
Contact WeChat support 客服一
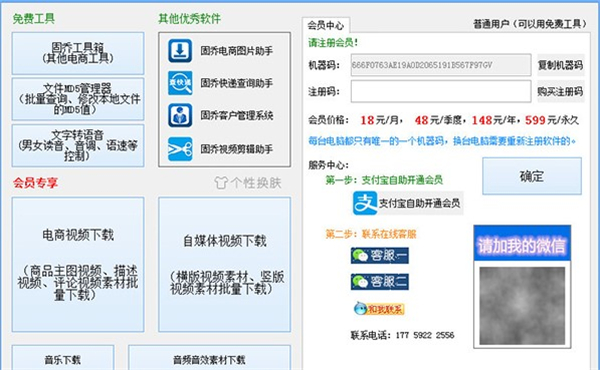[x=379, y=256]
